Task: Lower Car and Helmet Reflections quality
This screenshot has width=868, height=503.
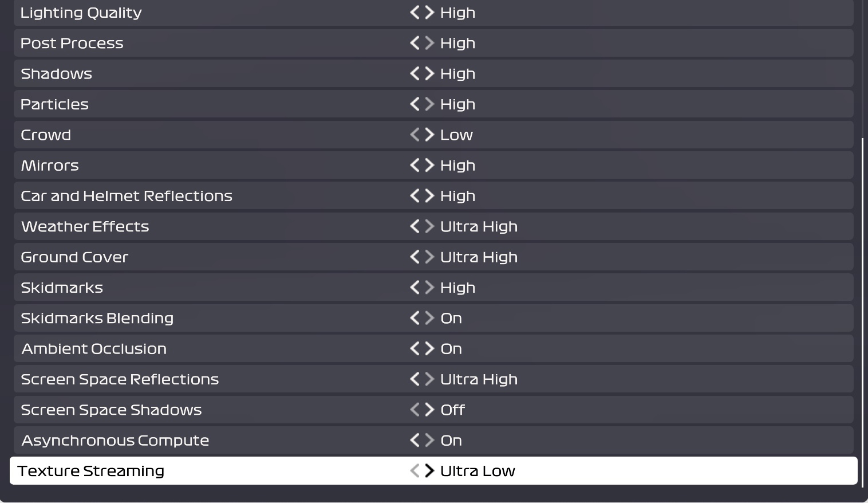Action: pos(415,196)
